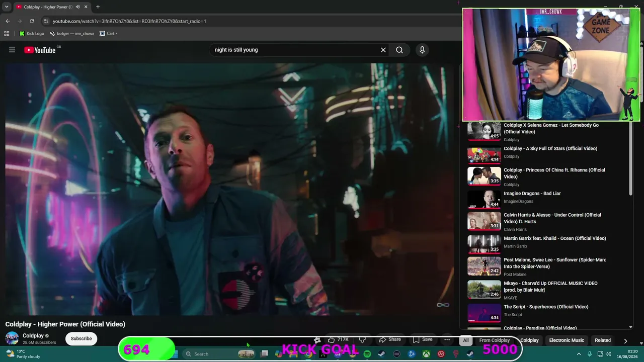This screenshot has width=644, height=362.
Task: Go back with the browser back arrow
Action: point(8,21)
